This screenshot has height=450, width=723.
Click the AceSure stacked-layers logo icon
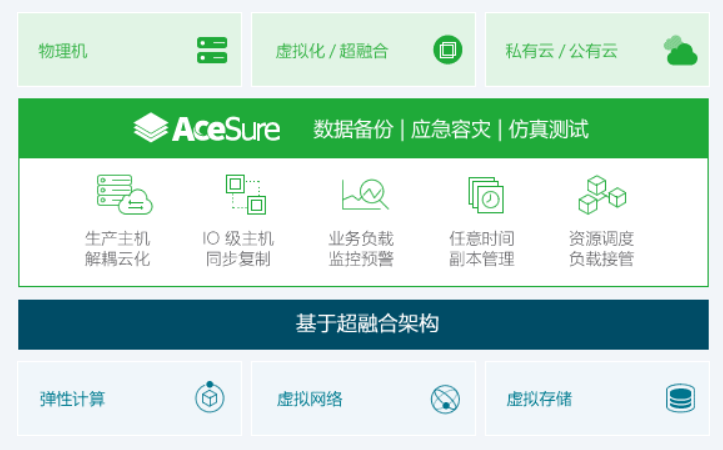tap(151, 128)
